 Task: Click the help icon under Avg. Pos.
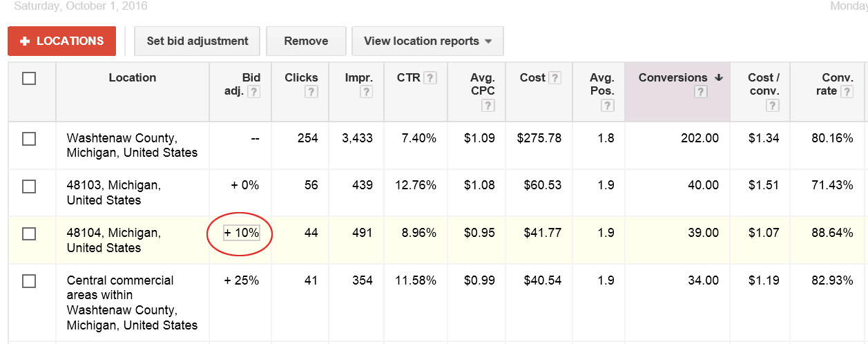[607, 106]
